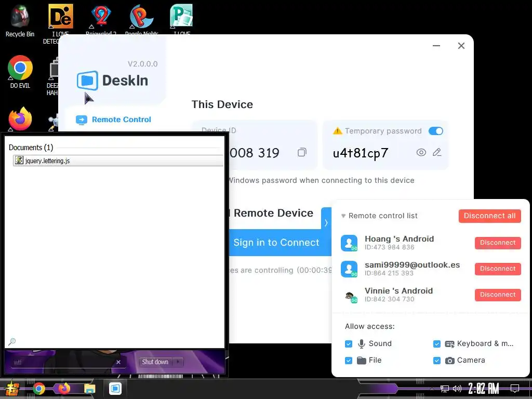Expand the Shut down options arrow

178,362
